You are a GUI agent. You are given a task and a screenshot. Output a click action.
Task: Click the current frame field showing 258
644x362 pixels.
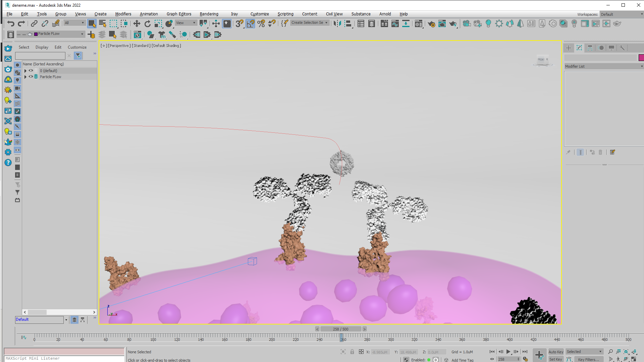pyautogui.click(x=505, y=359)
